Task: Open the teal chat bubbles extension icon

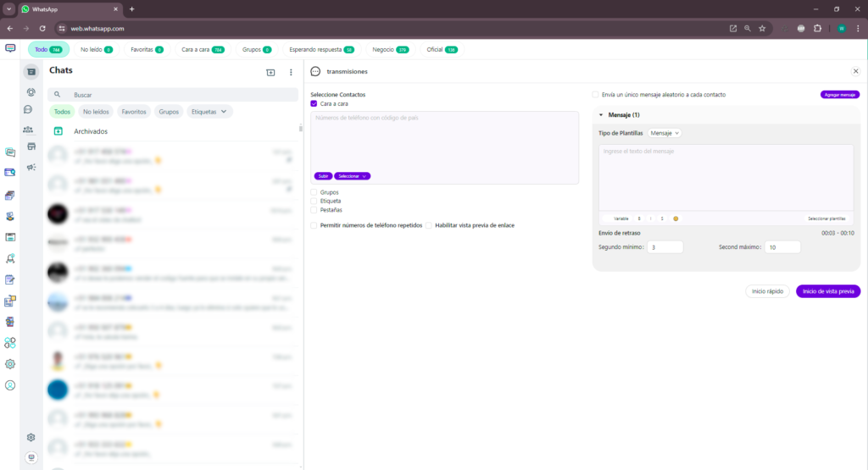Action: 10,152
